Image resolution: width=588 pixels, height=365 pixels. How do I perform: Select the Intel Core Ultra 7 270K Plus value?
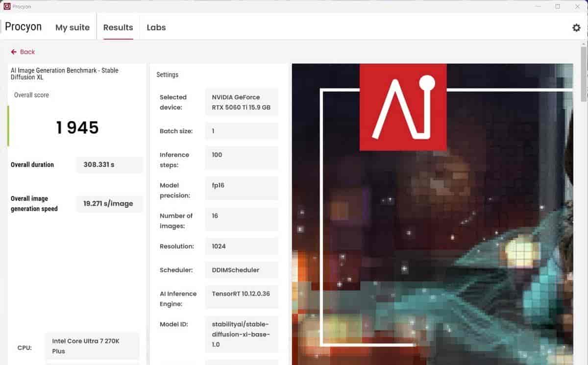93,346
